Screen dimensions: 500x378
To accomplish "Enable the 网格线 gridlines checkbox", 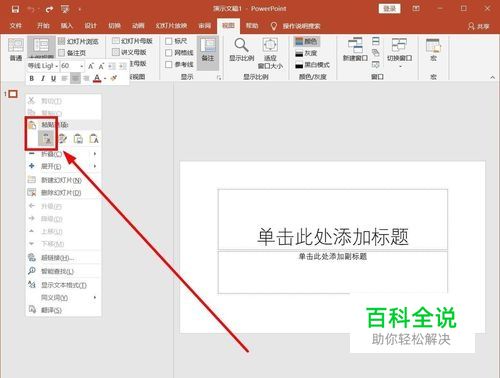I will click(x=169, y=53).
